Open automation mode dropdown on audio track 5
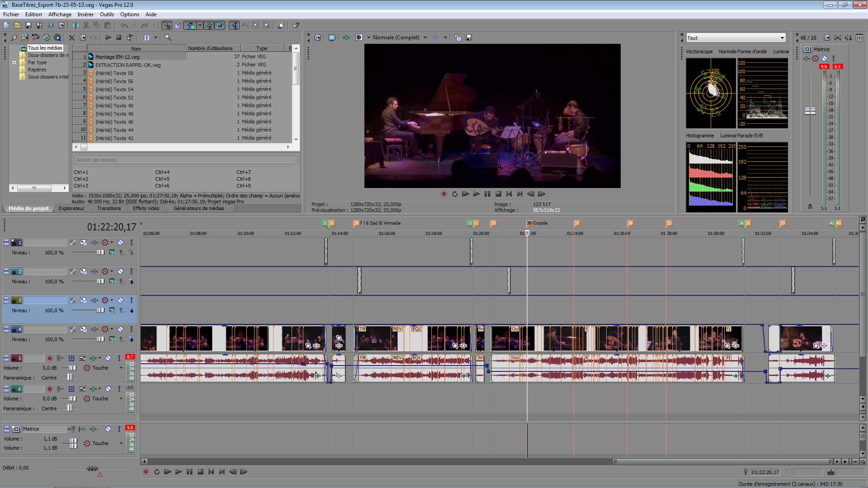This screenshot has width=868, height=488. (121, 368)
